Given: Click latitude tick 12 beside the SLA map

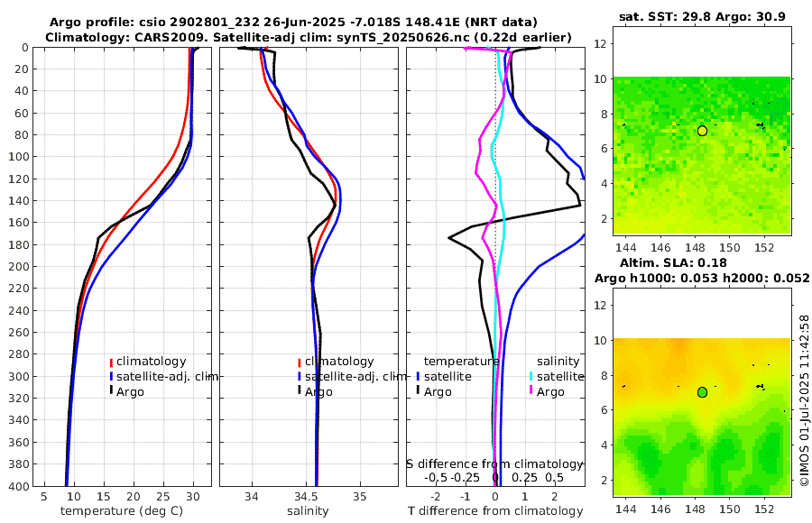Looking at the screenshot, I should 600,306.
